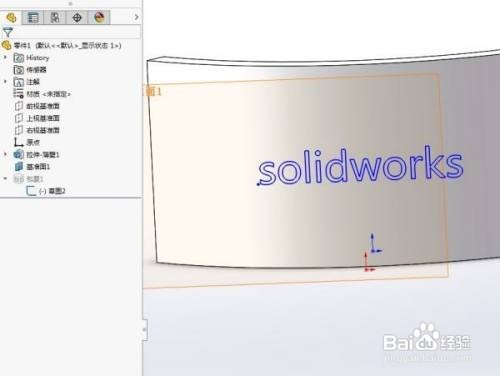This screenshot has height=376, width=500.
Task: Expand the History folder arrow
Action: (5, 57)
